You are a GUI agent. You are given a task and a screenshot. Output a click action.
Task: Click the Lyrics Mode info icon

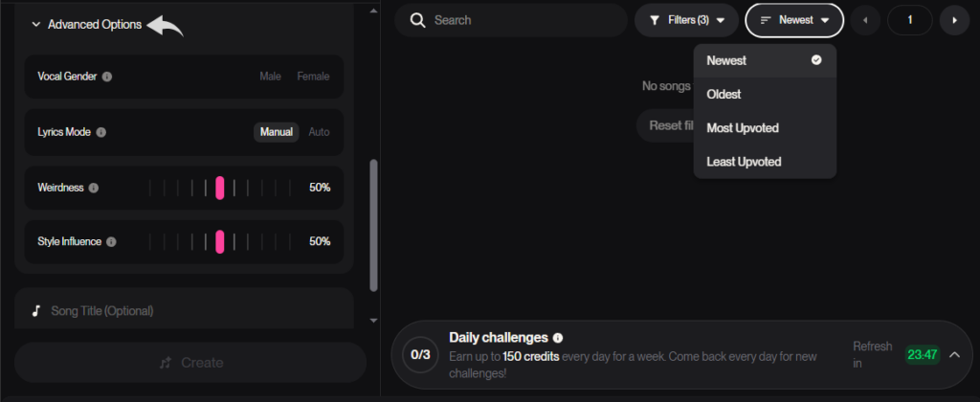point(101,132)
